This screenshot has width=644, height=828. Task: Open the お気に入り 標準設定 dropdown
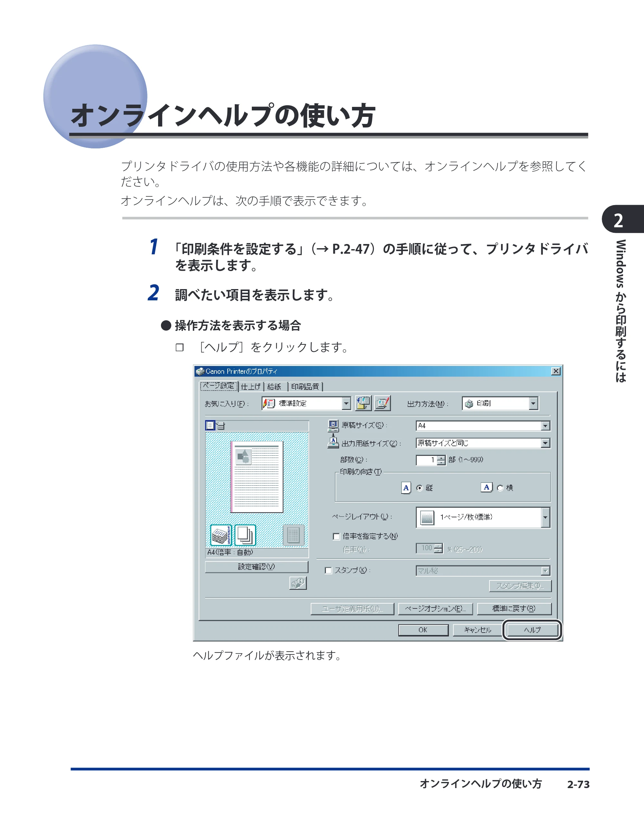(x=306, y=403)
